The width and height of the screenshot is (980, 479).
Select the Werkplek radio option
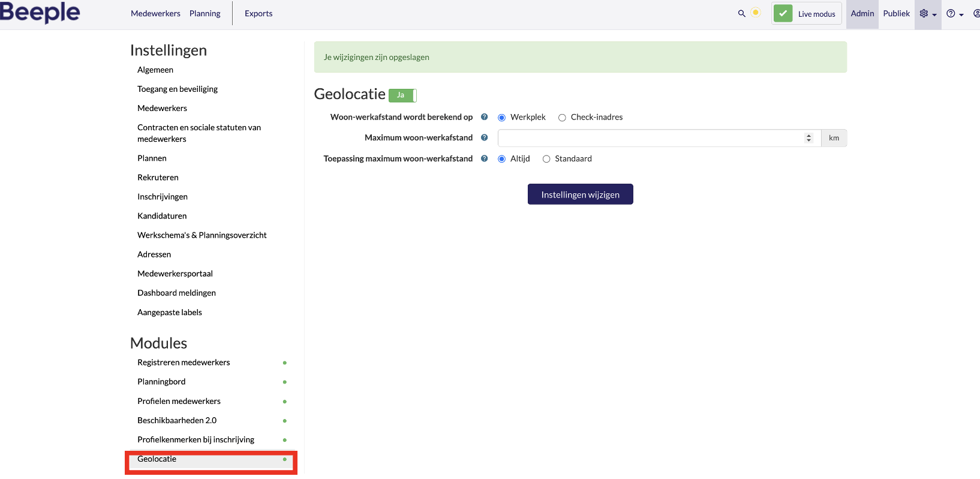(x=502, y=118)
